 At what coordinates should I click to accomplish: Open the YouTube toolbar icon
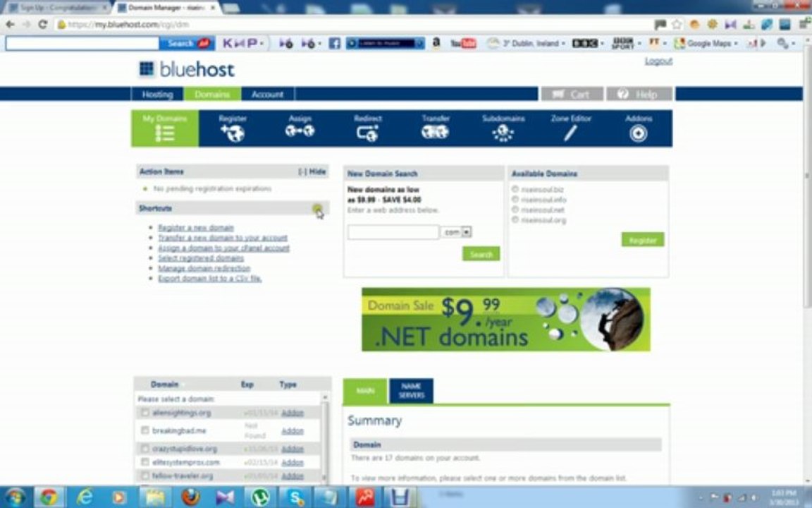click(463, 43)
